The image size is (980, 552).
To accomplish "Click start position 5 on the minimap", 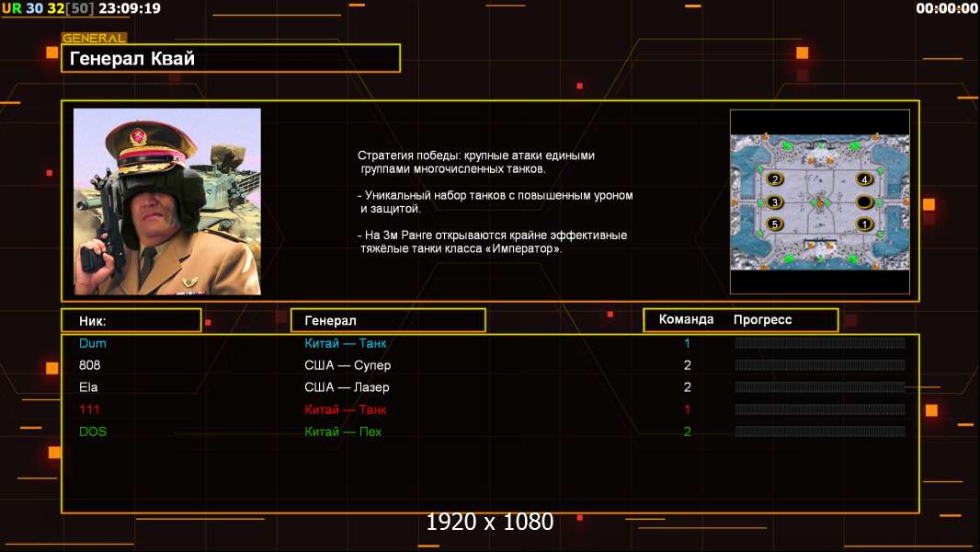I will coord(775,224).
